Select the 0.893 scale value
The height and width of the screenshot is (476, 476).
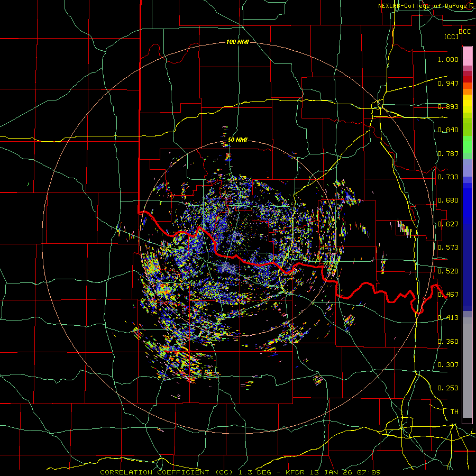[x=448, y=106]
